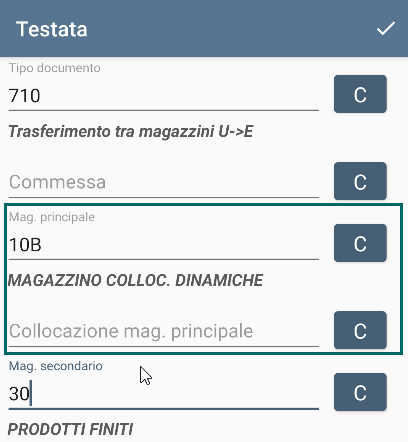Edit the Mag. principale value 10B
Image resolution: width=408 pixels, height=442 pixels.
[164, 245]
